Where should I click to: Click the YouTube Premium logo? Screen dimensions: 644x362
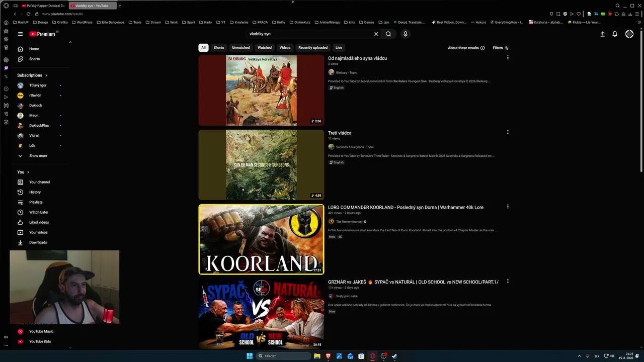click(42, 34)
